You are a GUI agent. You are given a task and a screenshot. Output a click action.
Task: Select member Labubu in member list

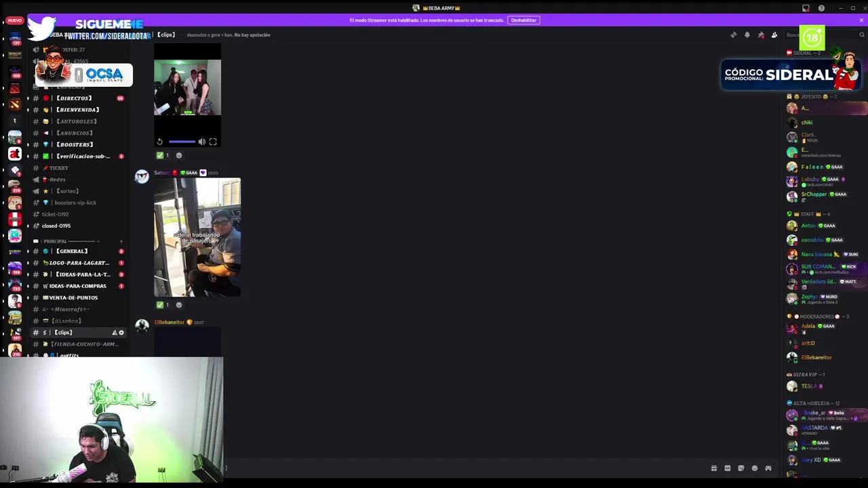point(825,181)
